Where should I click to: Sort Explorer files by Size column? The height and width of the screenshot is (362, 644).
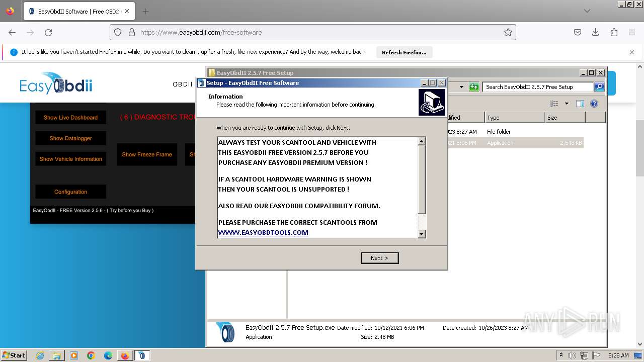(565, 117)
